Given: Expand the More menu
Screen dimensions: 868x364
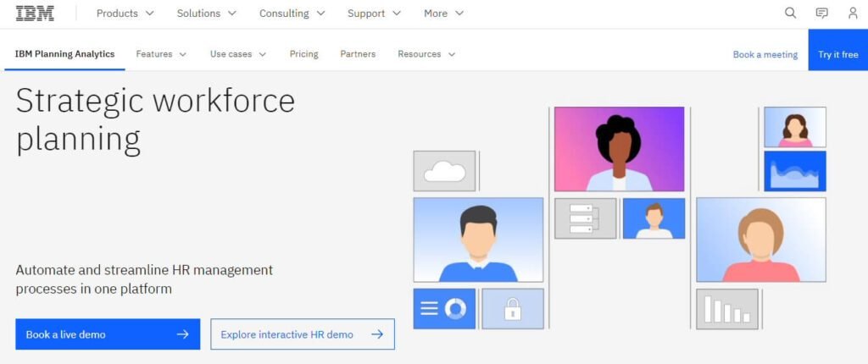Looking at the screenshot, I should pos(444,14).
